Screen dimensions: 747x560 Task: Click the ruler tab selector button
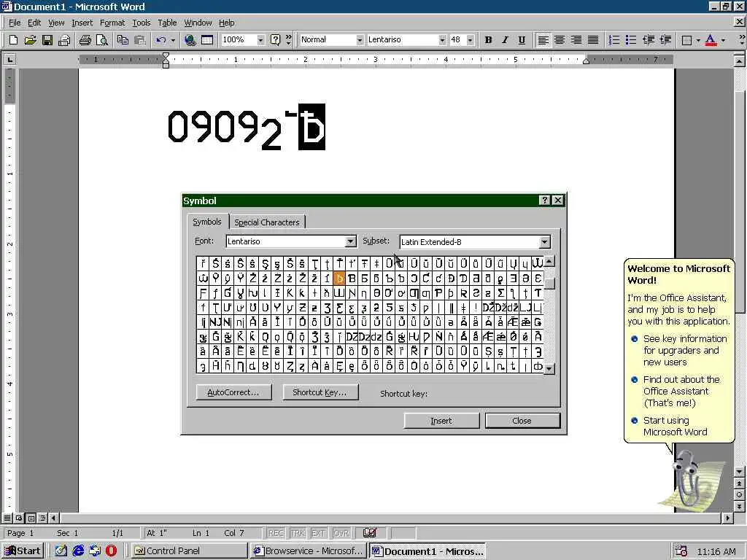(x=9, y=60)
